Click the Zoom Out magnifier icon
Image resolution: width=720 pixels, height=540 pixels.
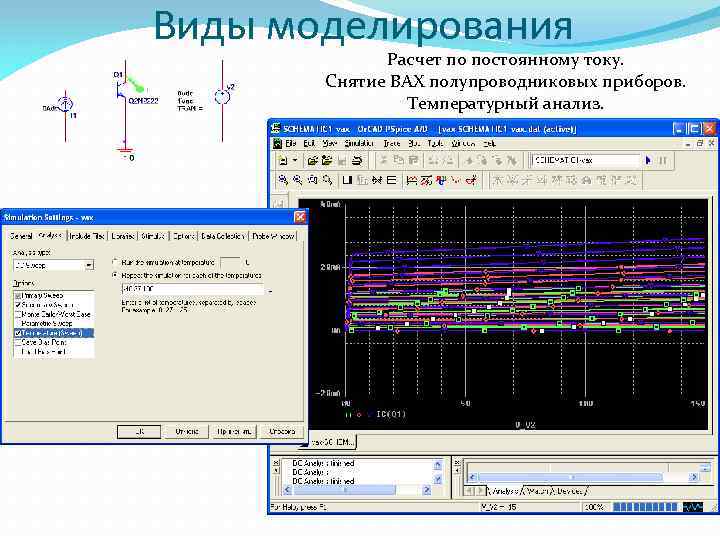point(298,180)
